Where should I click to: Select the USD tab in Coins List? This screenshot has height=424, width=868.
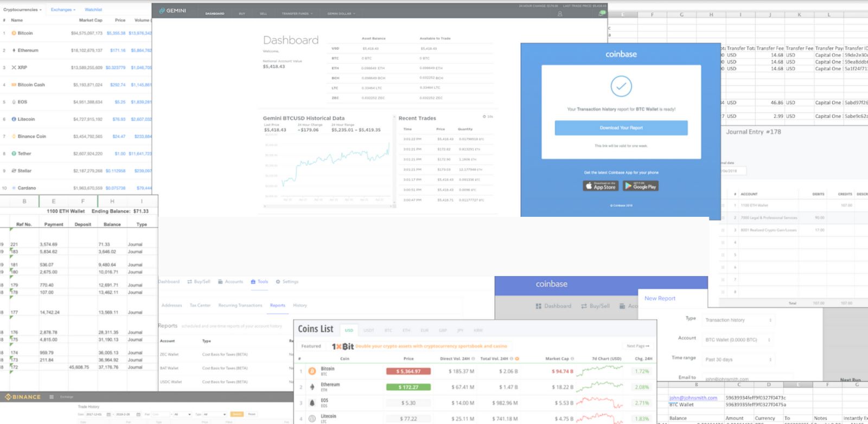pos(349,330)
